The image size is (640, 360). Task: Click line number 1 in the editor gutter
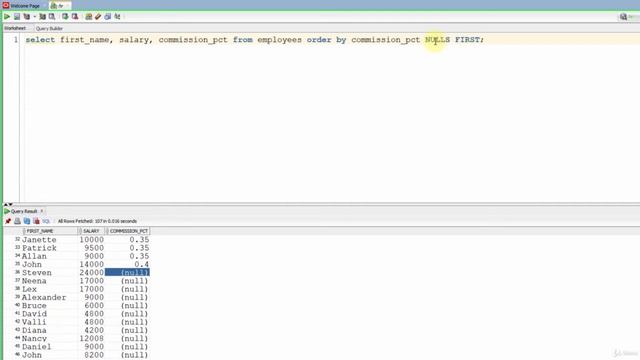coord(16,40)
